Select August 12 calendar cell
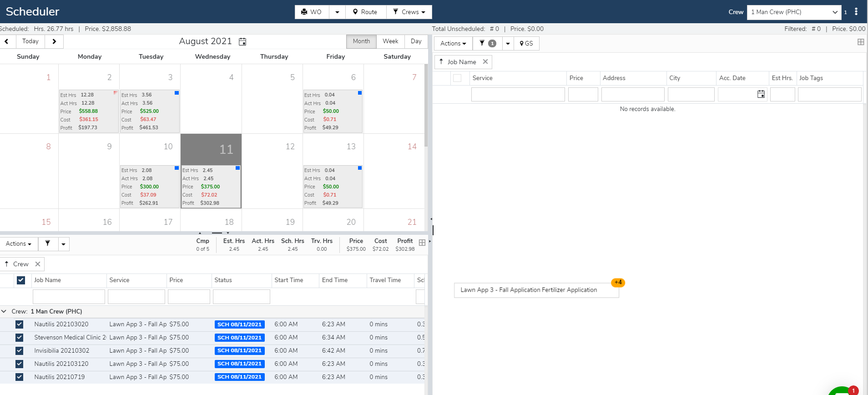The width and height of the screenshot is (868, 395). (x=272, y=171)
